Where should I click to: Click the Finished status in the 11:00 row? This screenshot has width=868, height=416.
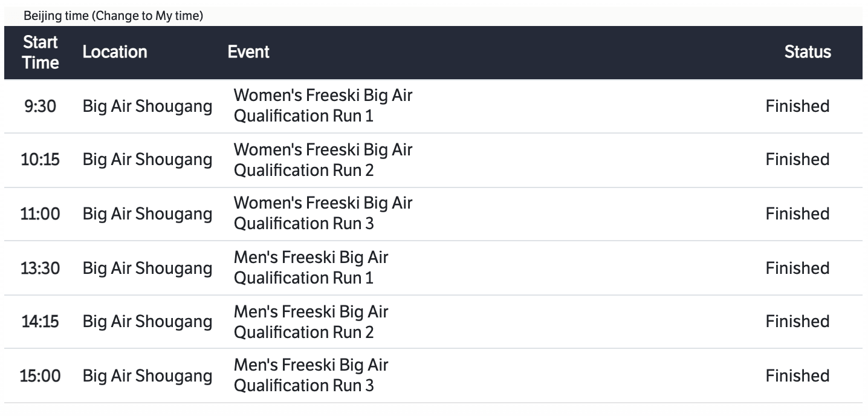click(797, 213)
